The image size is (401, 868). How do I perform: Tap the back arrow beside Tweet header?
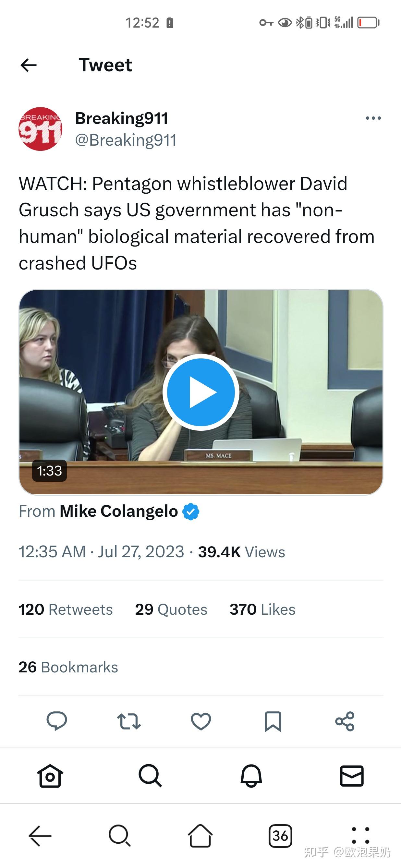29,65
